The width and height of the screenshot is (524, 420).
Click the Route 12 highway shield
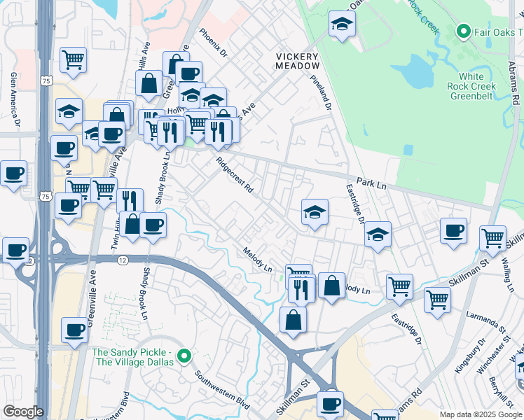click(123, 260)
